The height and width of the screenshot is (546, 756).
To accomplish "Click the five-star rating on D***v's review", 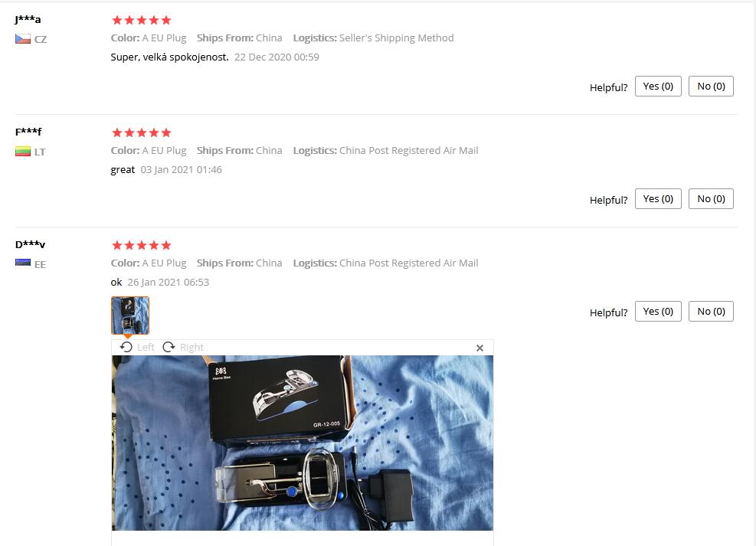I will tap(141, 245).
